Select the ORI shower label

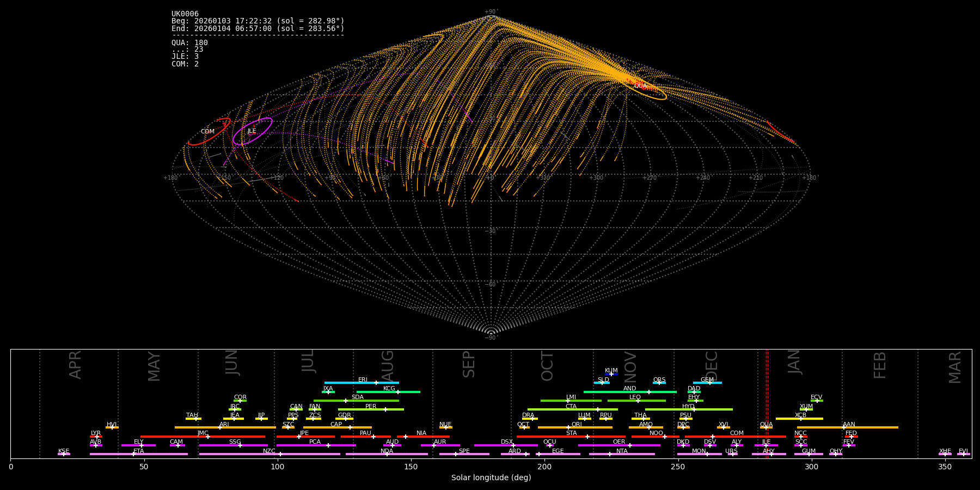pos(577,424)
